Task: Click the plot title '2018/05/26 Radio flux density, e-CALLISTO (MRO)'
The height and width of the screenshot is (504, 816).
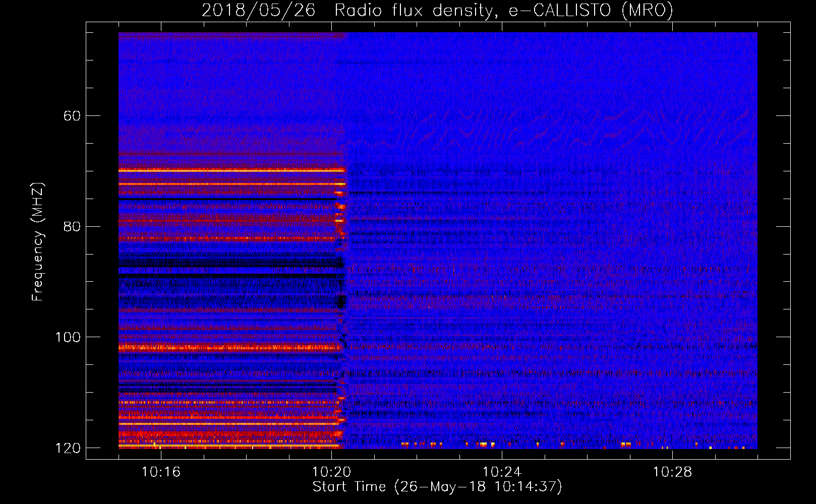Action: click(x=437, y=10)
